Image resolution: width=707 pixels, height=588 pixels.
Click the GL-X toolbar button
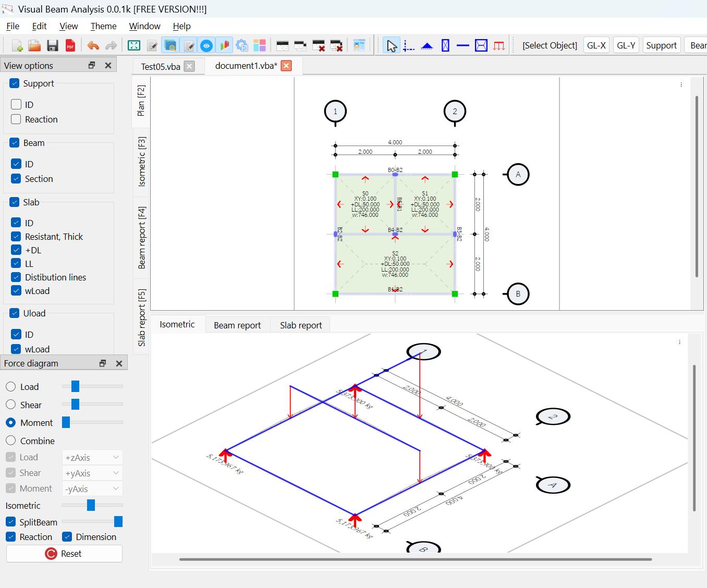click(596, 45)
